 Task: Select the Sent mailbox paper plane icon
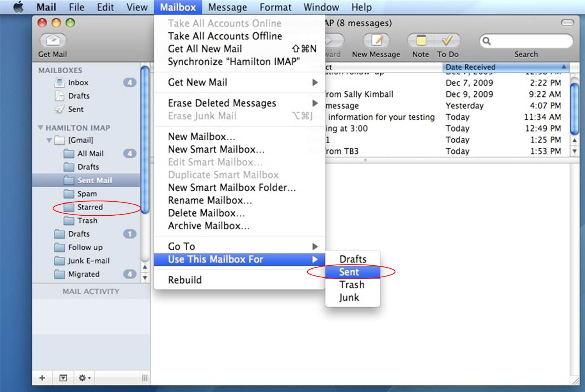point(59,109)
